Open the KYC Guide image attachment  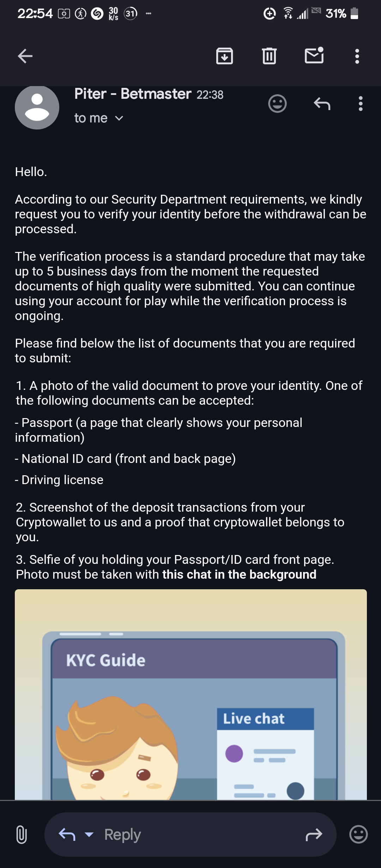(x=190, y=694)
